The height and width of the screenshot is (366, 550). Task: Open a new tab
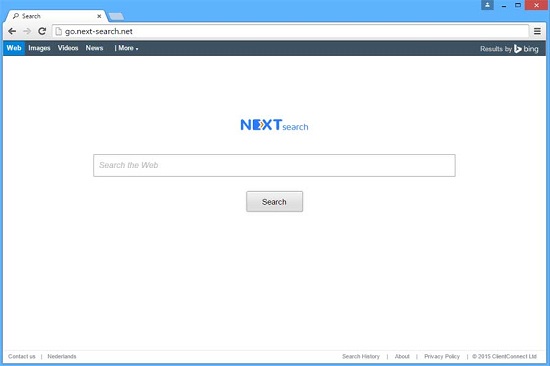tap(116, 16)
